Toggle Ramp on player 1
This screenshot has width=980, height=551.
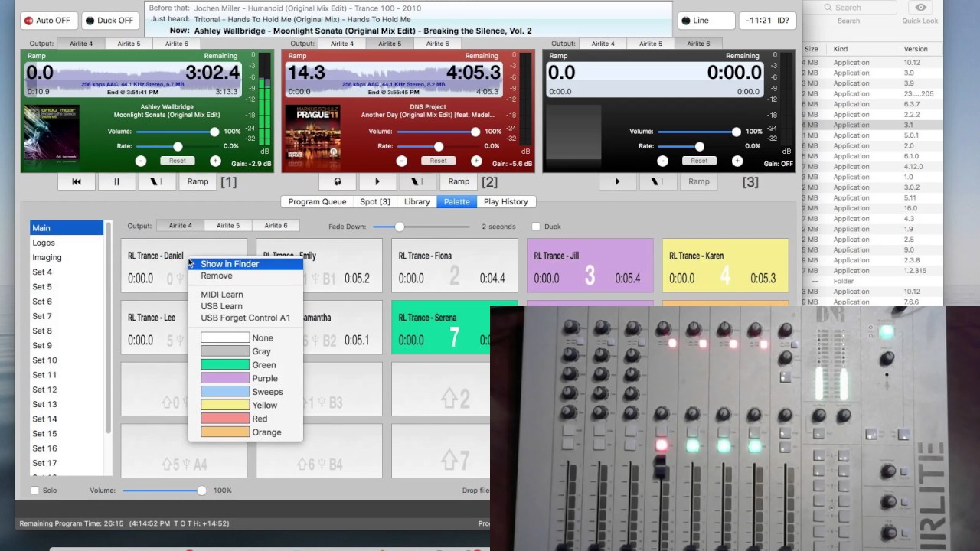click(198, 181)
